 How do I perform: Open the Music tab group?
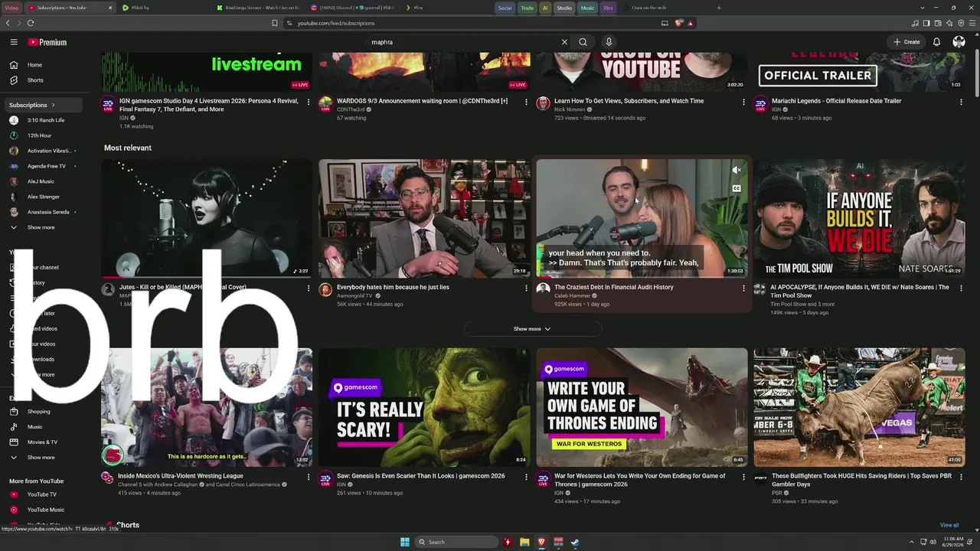click(x=587, y=8)
